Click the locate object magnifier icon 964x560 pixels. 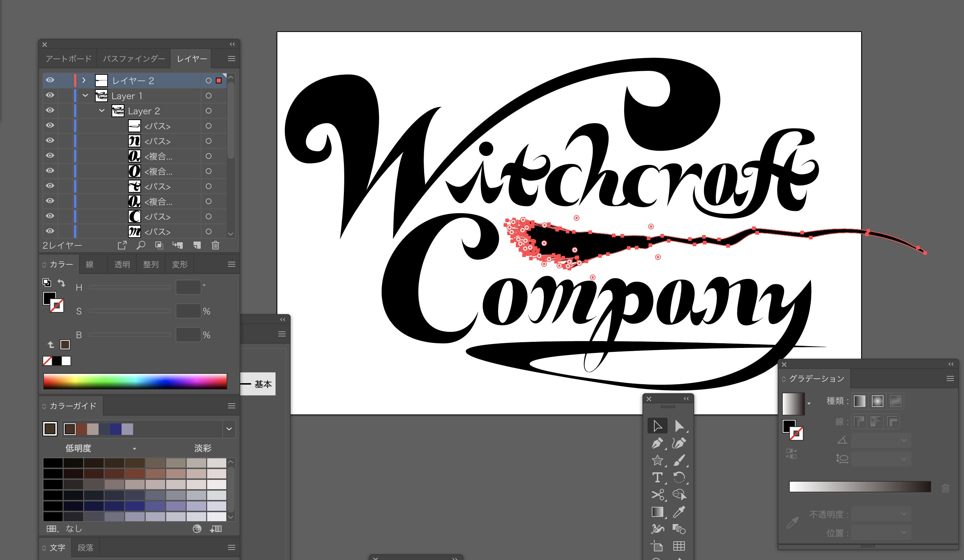(141, 245)
